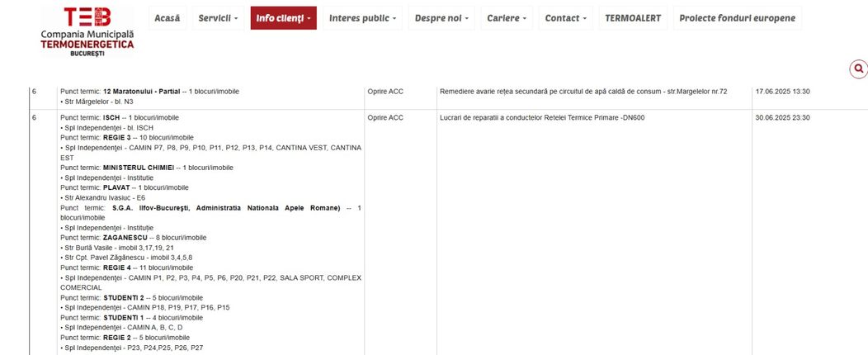Image resolution: width=868 pixels, height=355 pixels.
Task: Click 'Str Cpt. Pavel Zăgănescu - imobil 3,4,5,8'
Action: tap(126, 258)
